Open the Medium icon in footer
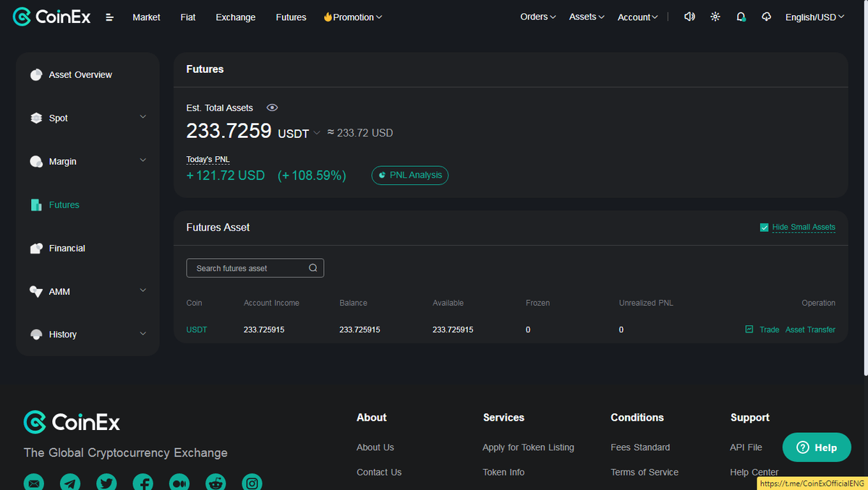This screenshot has height=490, width=868. (x=179, y=483)
